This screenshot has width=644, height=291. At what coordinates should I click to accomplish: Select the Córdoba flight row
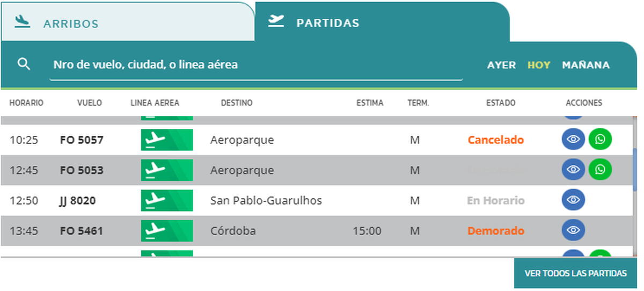[x=279, y=231]
